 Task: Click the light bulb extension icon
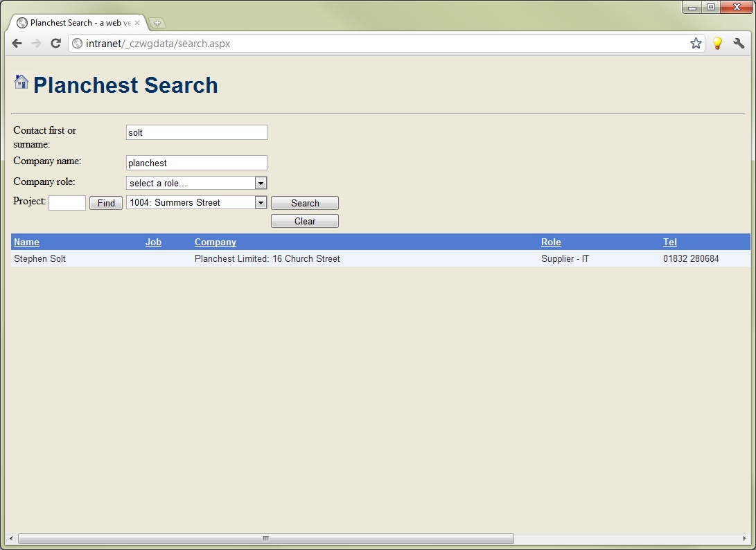[x=717, y=44]
